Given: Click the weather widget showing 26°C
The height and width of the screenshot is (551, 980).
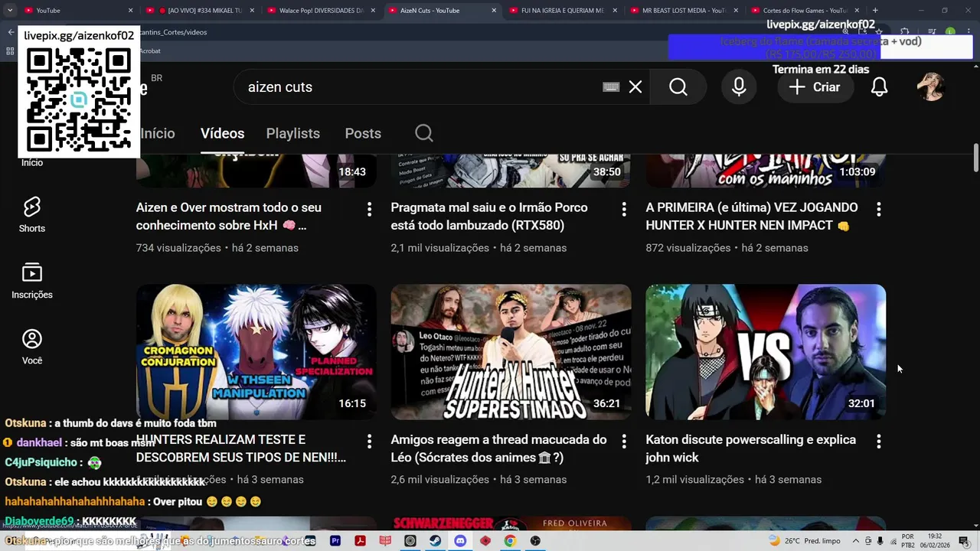Looking at the screenshot, I should [804, 541].
